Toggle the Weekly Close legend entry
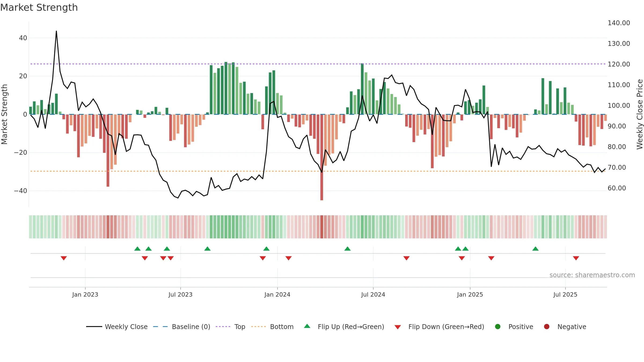This screenshot has width=644, height=362. [126, 327]
